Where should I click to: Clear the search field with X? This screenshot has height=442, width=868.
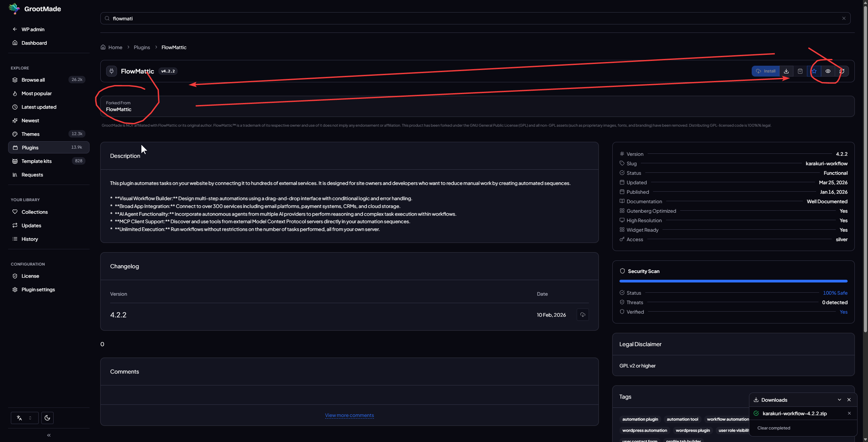pyautogui.click(x=844, y=18)
